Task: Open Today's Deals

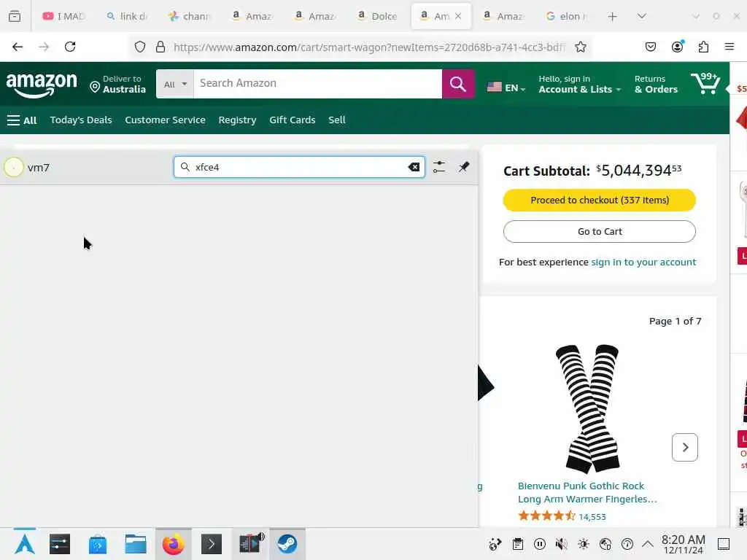Action: (81, 120)
